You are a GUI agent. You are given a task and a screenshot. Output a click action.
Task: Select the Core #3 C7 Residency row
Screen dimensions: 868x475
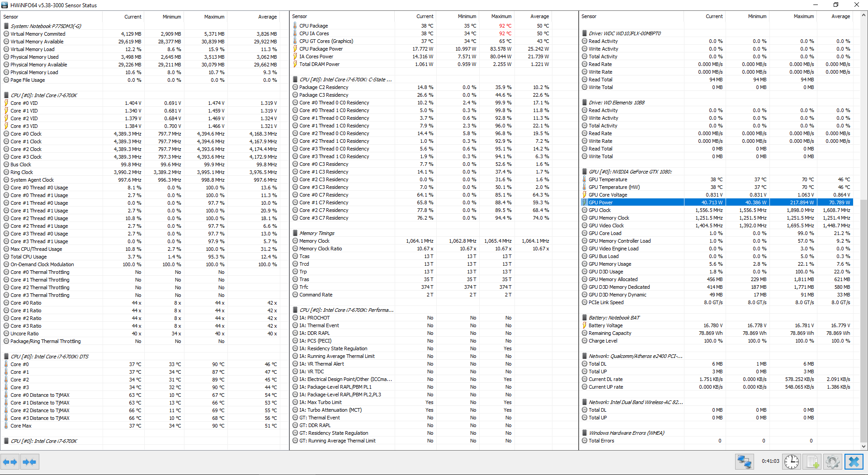click(x=421, y=218)
